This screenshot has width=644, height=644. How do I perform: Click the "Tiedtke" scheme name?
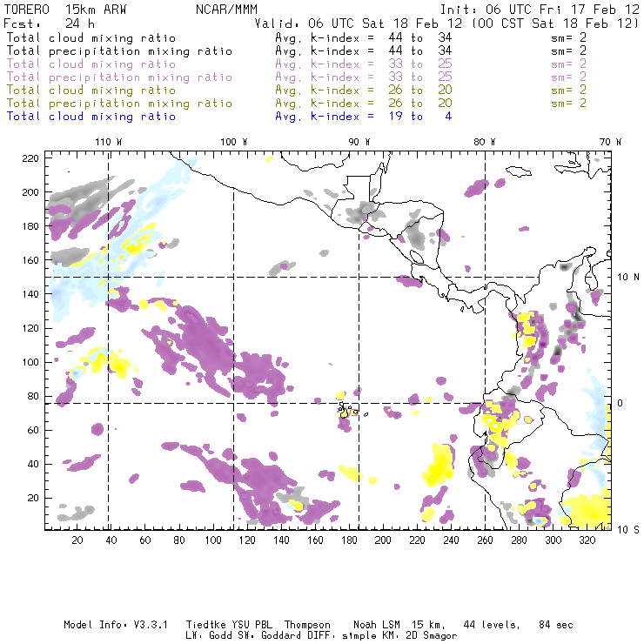click(205, 625)
